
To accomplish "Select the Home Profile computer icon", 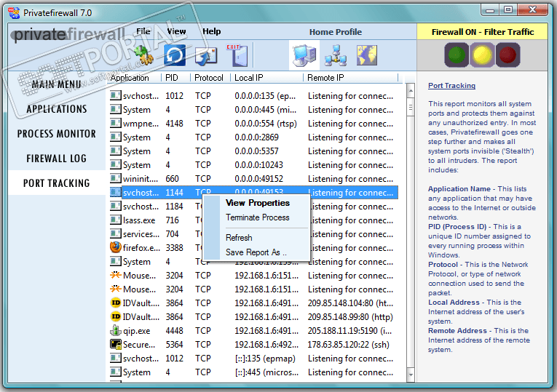I will [304, 55].
